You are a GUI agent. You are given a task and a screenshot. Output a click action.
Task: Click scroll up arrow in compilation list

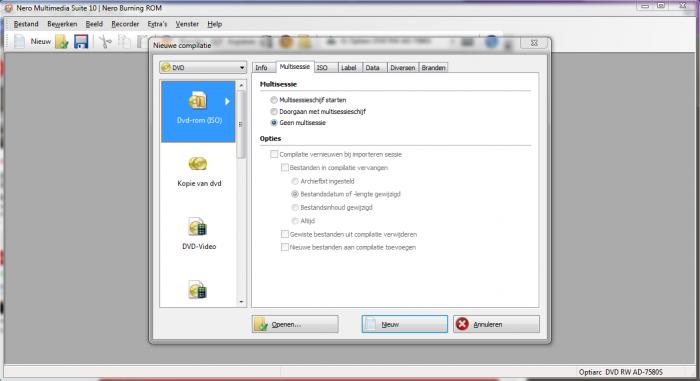click(242, 85)
